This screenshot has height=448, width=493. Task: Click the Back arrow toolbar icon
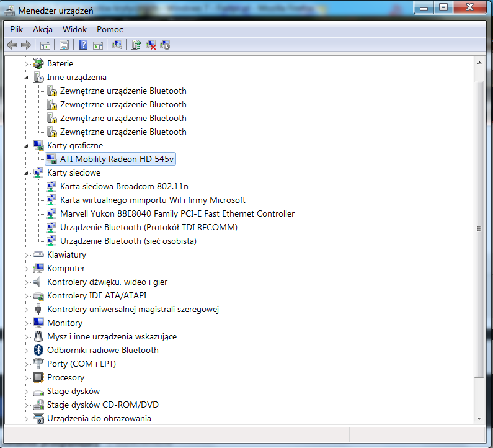click(12, 45)
